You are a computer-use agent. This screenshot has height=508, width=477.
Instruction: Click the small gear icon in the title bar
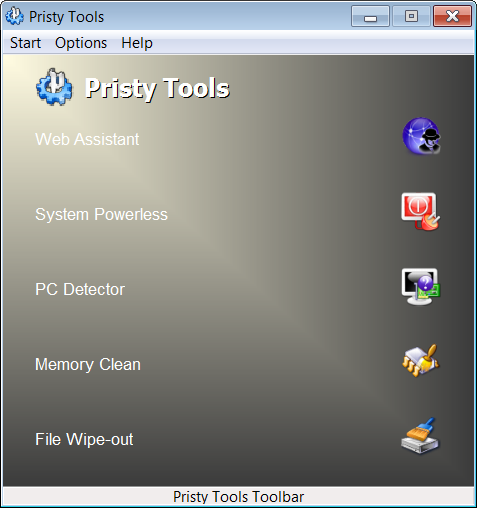pos(15,16)
